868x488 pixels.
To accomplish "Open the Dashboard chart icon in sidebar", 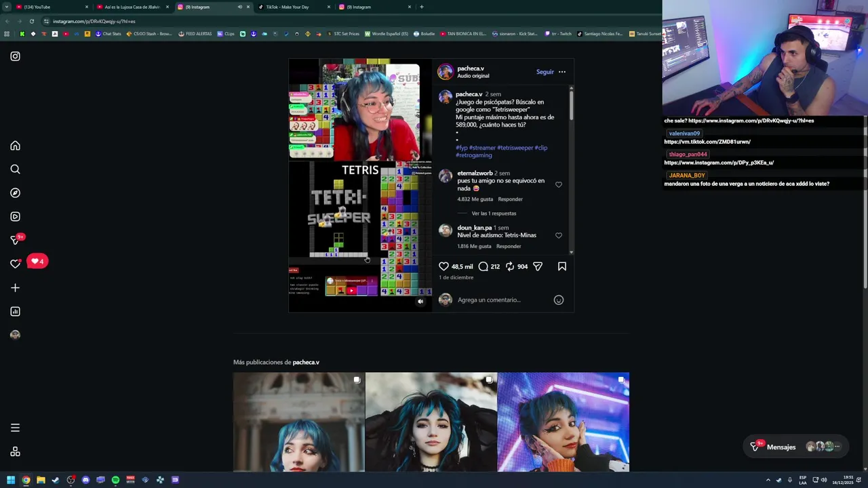I will pyautogui.click(x=15, y=312).
